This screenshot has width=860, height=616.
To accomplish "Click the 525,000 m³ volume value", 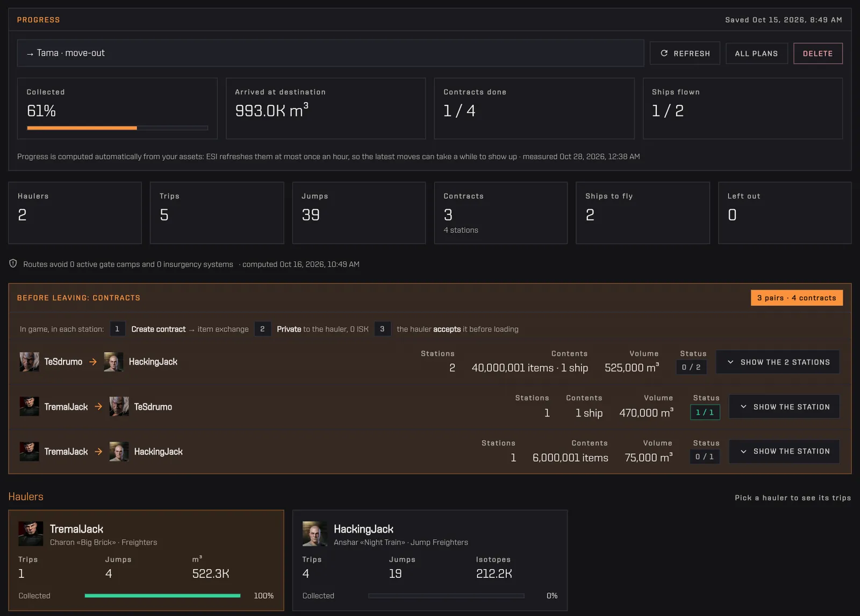I will click(x=632, y=367).
